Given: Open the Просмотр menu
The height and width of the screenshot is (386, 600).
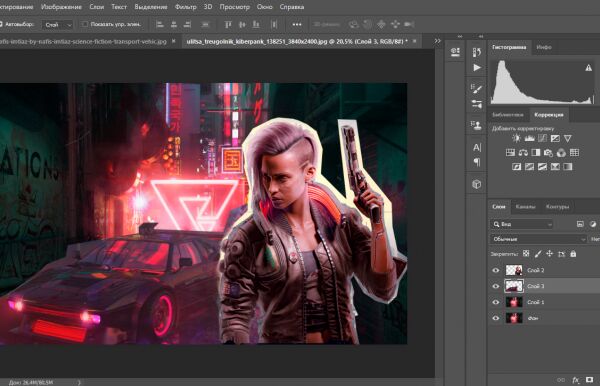Looking at the screenshot, I should coord(235,7).
